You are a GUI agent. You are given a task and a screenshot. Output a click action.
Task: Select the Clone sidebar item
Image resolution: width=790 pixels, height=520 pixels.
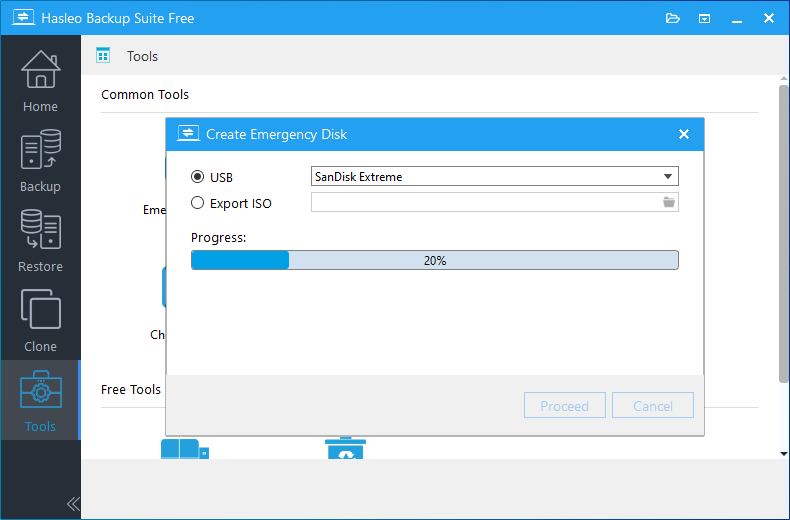point(40,320)
